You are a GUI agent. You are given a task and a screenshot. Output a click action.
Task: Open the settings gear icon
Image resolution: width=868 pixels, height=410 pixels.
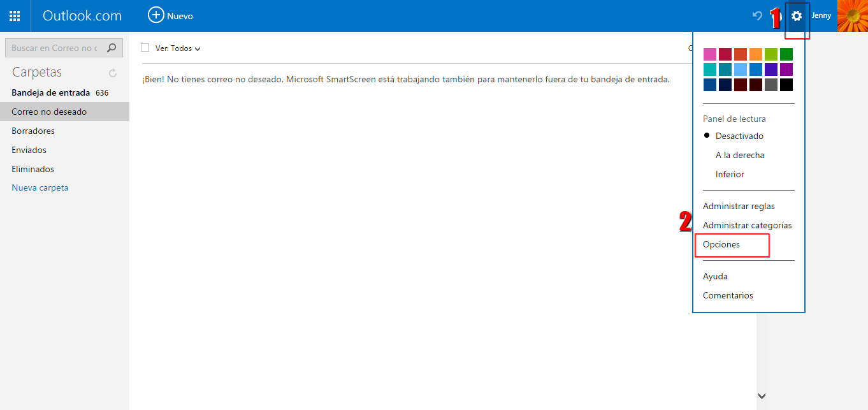pyautogui.click(x=797, y=16)
